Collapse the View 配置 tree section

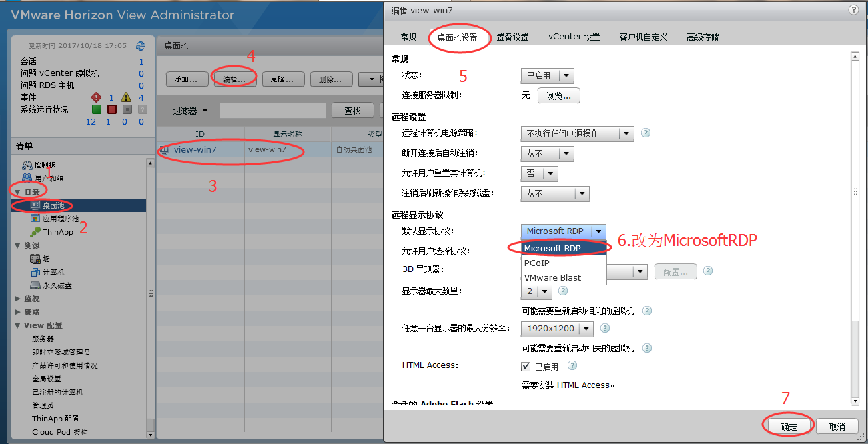18,325
